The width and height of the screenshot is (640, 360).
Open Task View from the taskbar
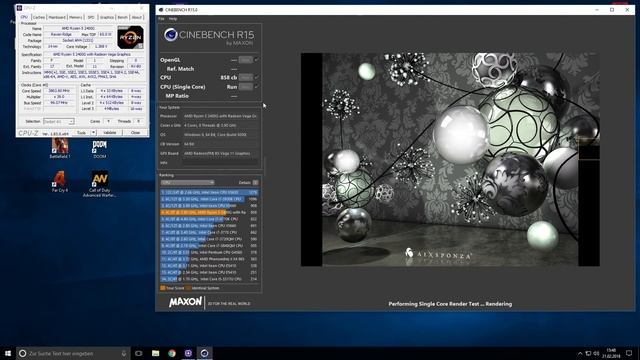[x=139, y=353]
